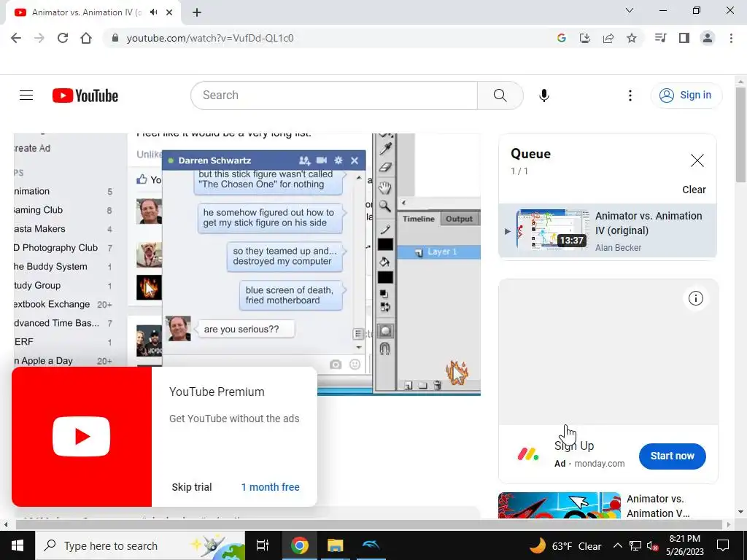747x560 pixels.
Task: Open the media control playlist icon
Action: 661,38
